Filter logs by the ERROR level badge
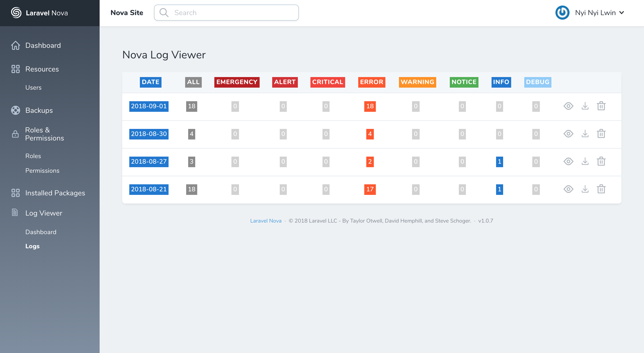The height and width of the screenshot is (353, 644). 372,82
